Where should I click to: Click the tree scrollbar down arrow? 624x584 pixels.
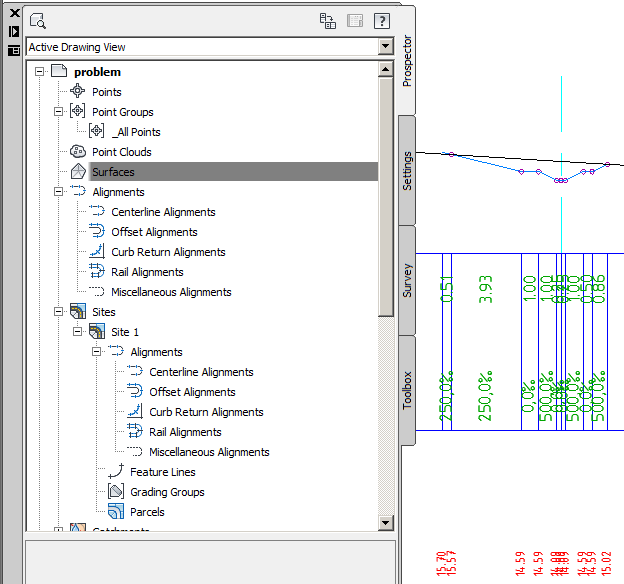385,524
